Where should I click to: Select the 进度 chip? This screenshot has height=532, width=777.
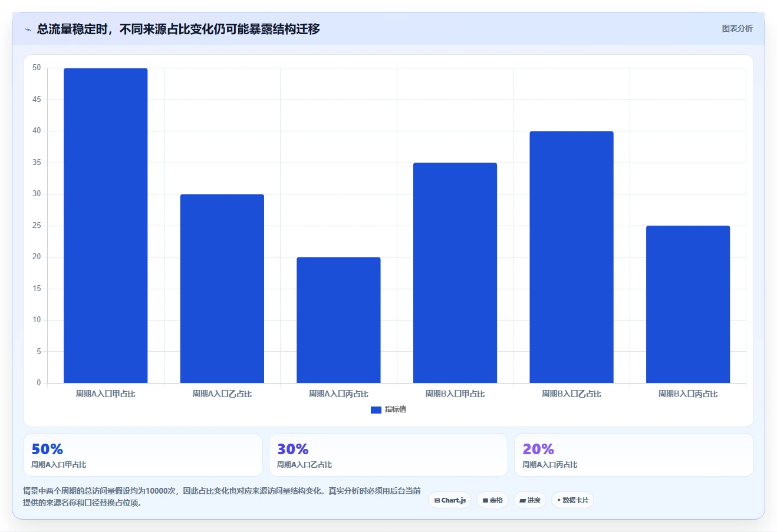point(530,500)
